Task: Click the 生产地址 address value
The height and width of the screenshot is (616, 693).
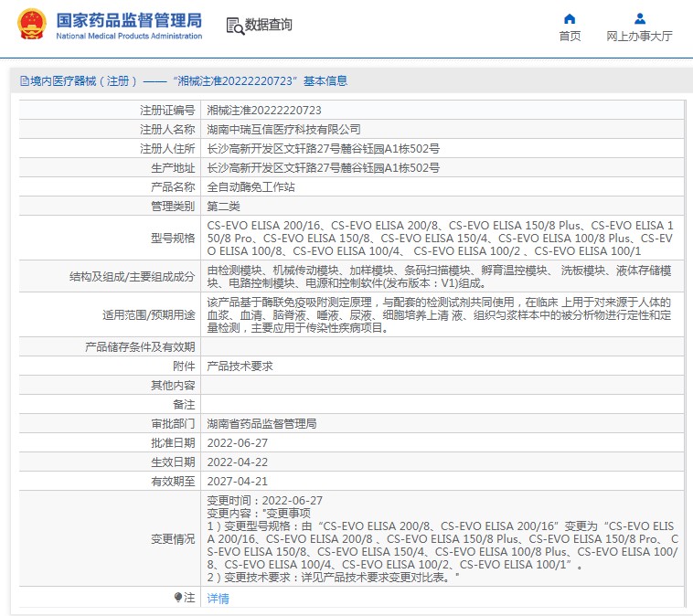Action: [x=323, y=168]
